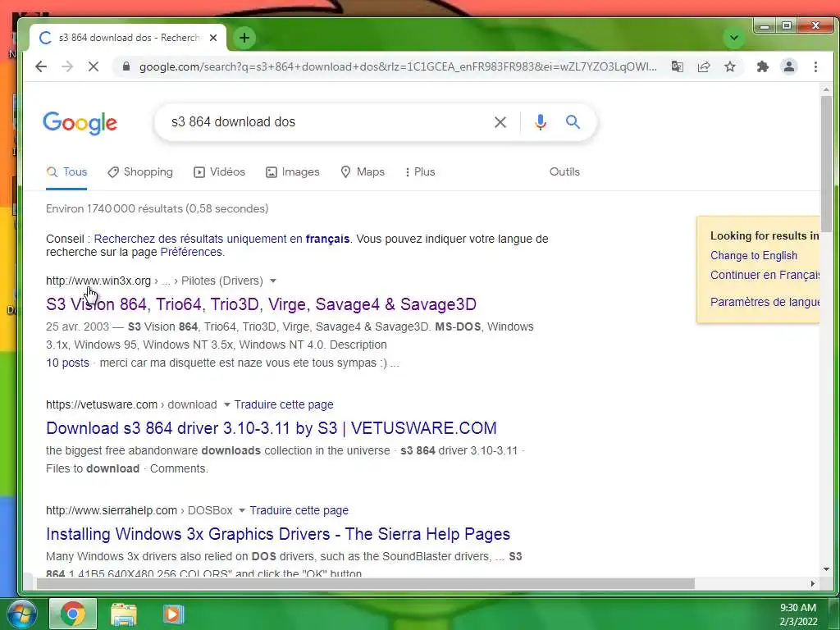Viewport: 840px width, 630px height.
Task: Click into the Google search field
Action: 326,122
